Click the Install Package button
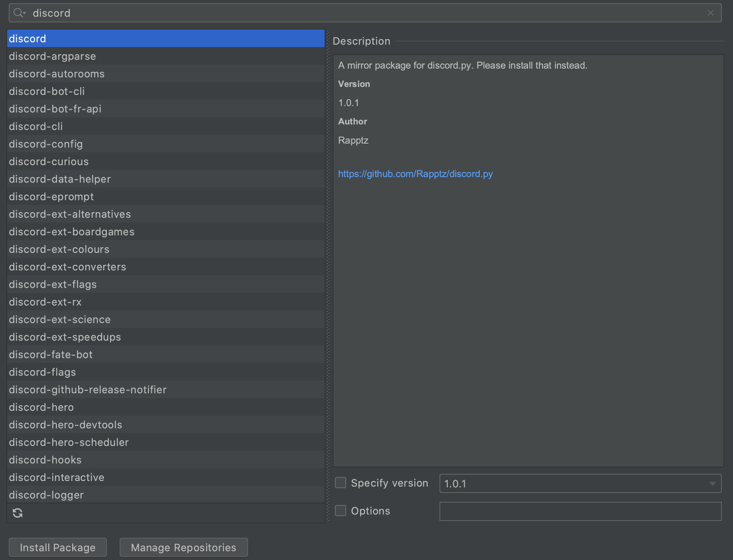This screenshot has width=733, height=560. (58, 547)
